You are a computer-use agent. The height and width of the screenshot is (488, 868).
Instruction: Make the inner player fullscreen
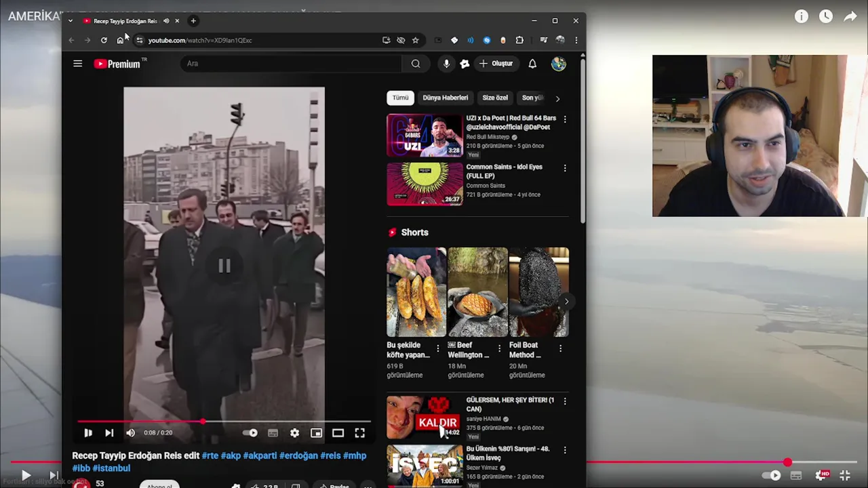(x=359, y=432)
